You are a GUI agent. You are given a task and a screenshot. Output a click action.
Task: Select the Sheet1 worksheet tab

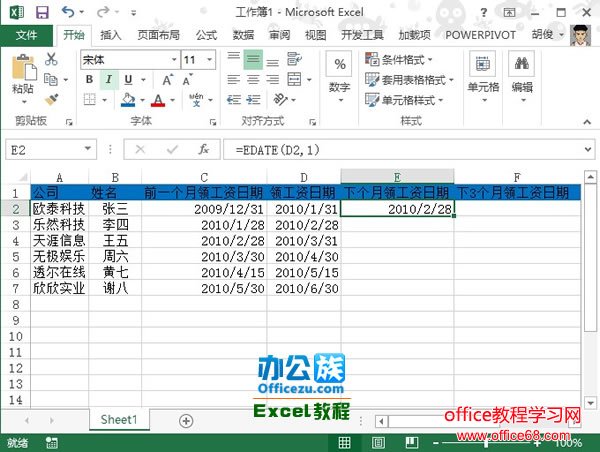tap(119, 419)
